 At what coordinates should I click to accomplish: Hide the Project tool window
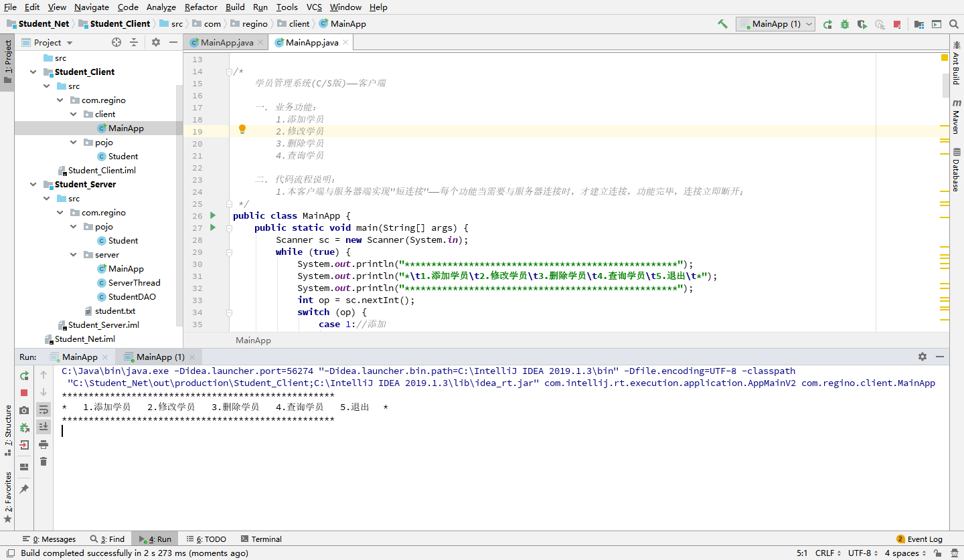173,42
